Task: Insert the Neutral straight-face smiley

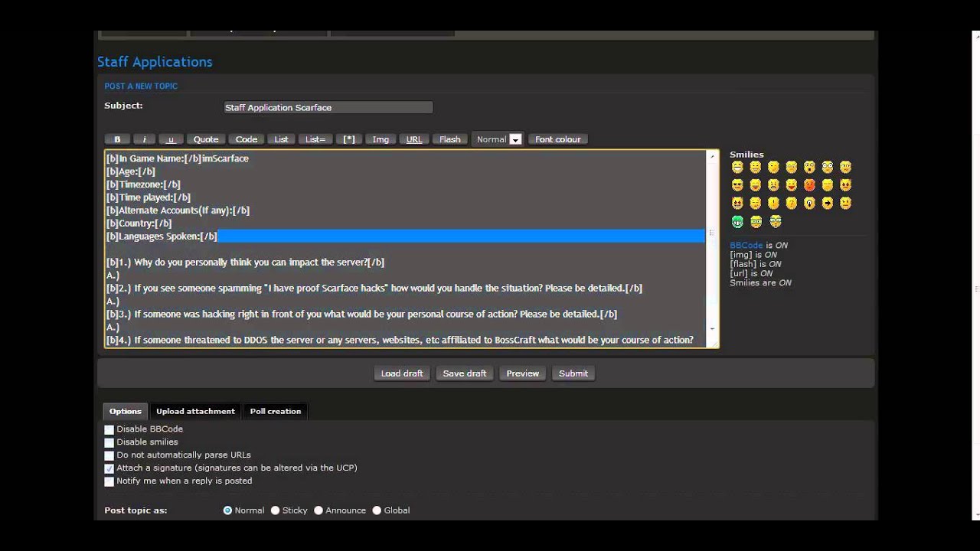Action: (845, 204)
